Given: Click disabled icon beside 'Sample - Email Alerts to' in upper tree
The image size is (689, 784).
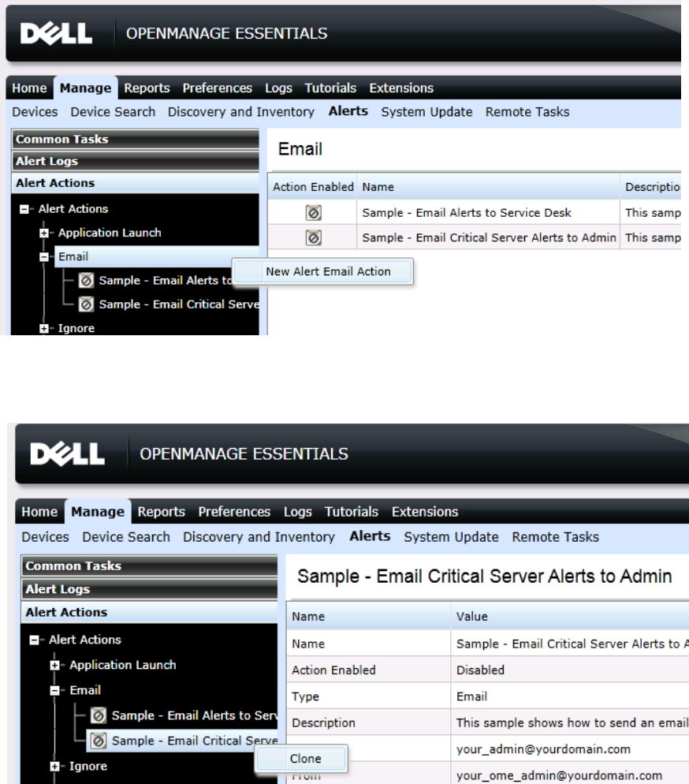Looking at the screenshot, I should coord(86,281).
